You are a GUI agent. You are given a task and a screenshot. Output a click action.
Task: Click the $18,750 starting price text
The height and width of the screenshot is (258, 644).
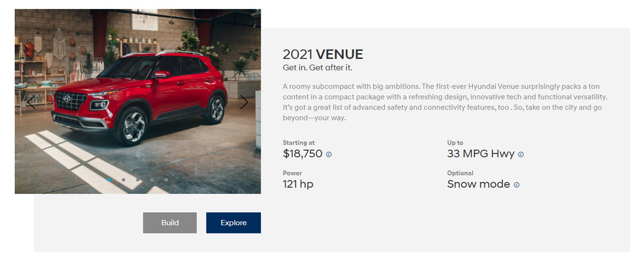[302, 154]
